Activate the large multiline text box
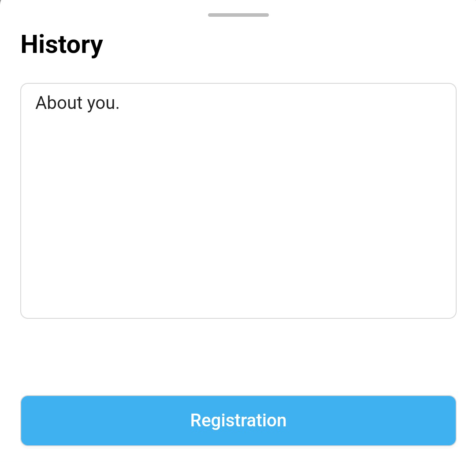This screenshot has height=463, width=476. (238, 201)
